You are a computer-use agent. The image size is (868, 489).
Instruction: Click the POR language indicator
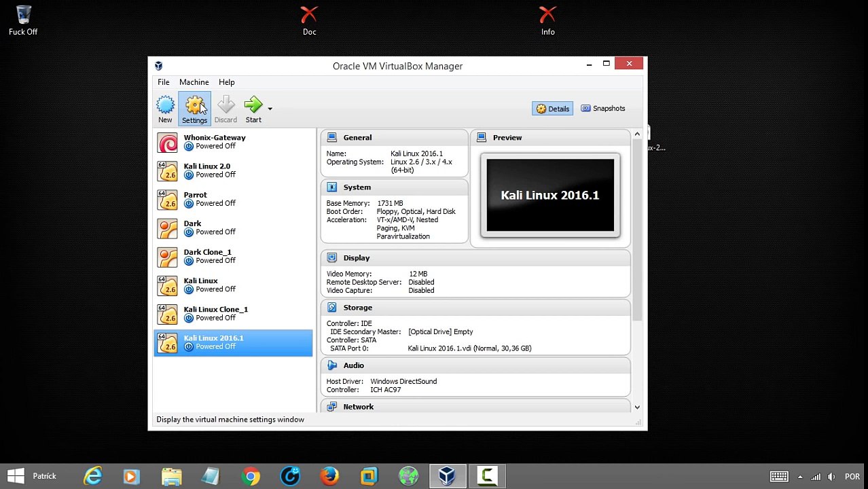852,477
